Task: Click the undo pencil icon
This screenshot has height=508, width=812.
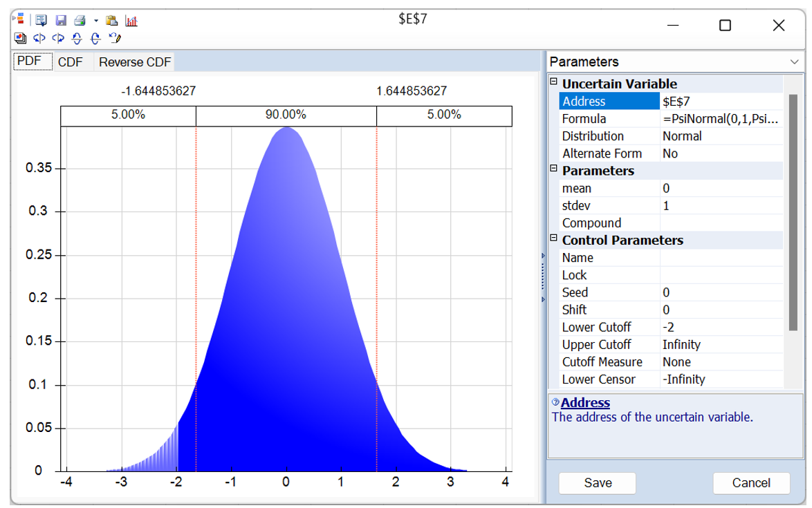Action: pos(115,38)
